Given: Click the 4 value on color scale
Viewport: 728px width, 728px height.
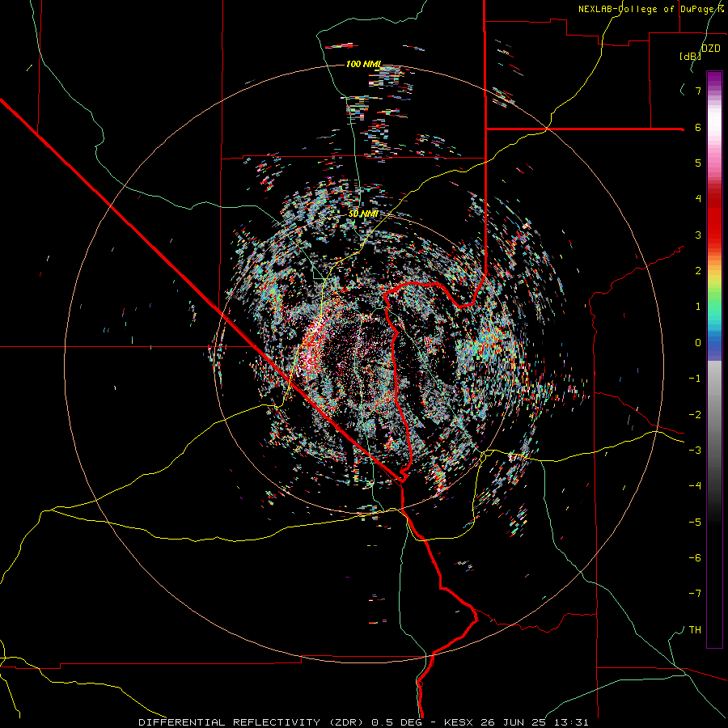Looking at the screenshot, I should (698, 199).
